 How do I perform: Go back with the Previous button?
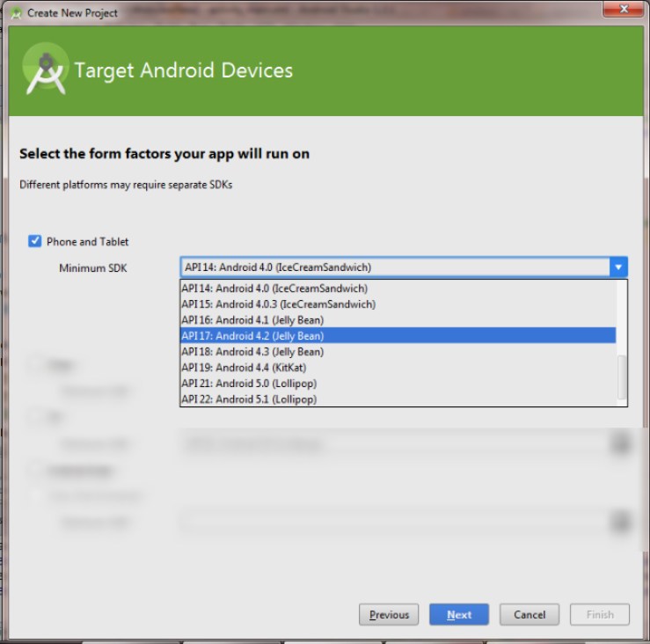coord(389,614)
